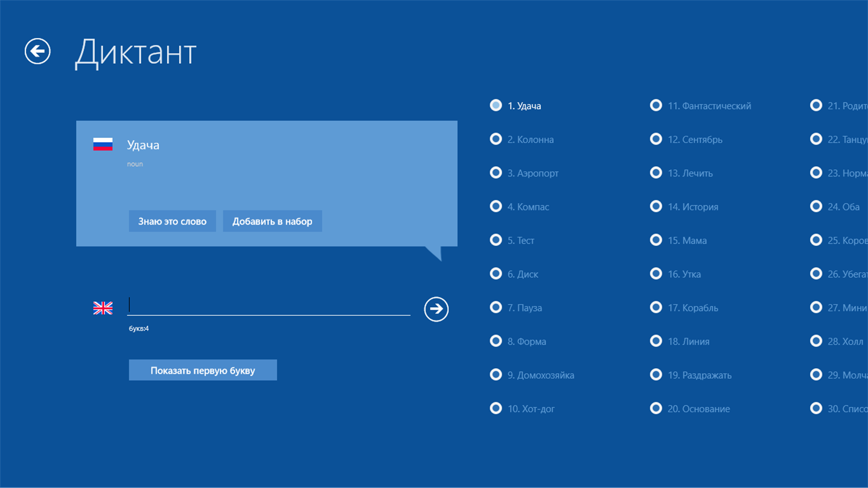
Task: Reveal hint via Показать первую букву
Action: 203,371
